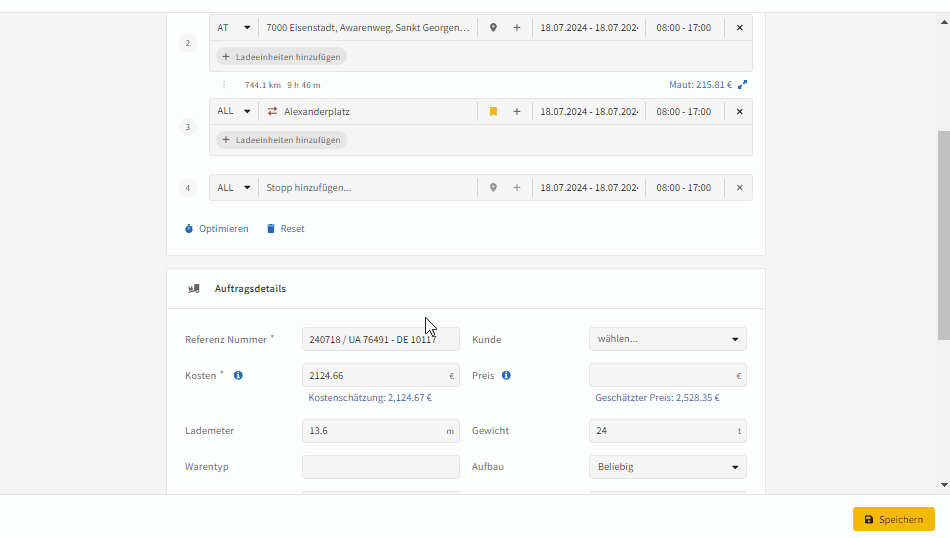The image size is (950, 538).
Task: Click date range field in stop 4 row
Action: click(x=589, y=188)
